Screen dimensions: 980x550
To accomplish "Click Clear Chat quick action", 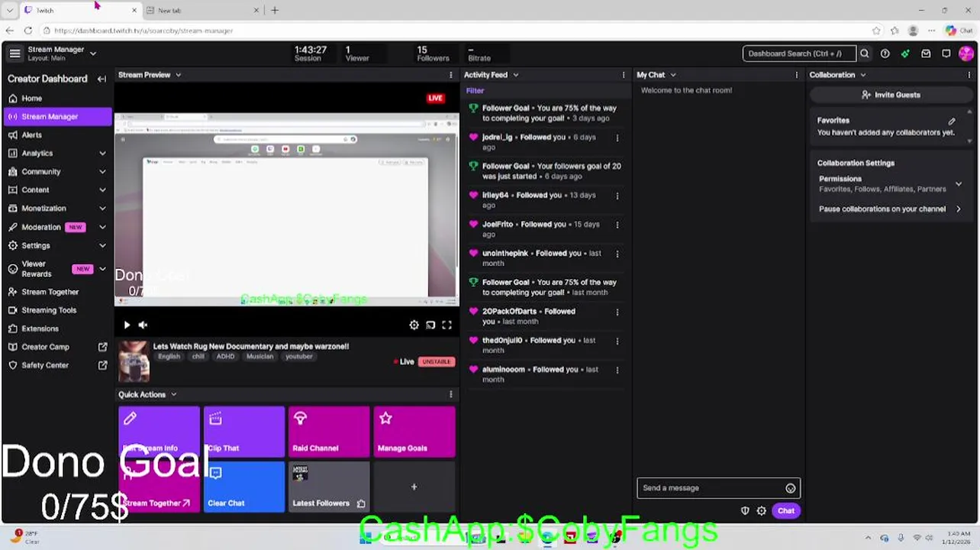I will [244, 487].
